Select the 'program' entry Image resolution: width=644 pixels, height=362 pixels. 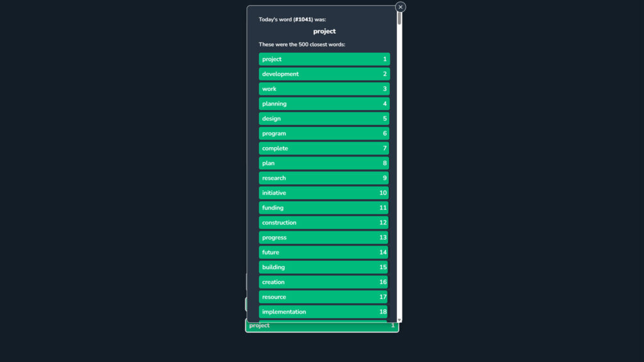tap(324, 133)
